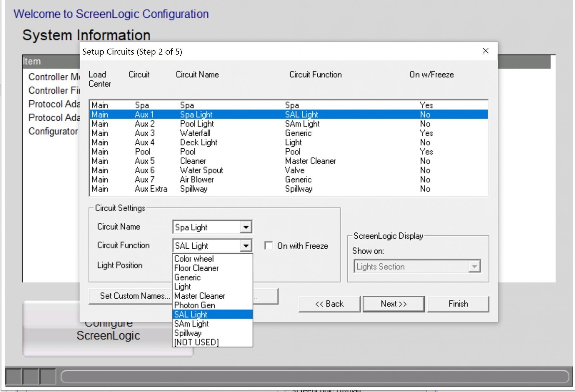Click the Item column header
The height and width of the screenshot is (392, 575).
(x=51, y=62)
